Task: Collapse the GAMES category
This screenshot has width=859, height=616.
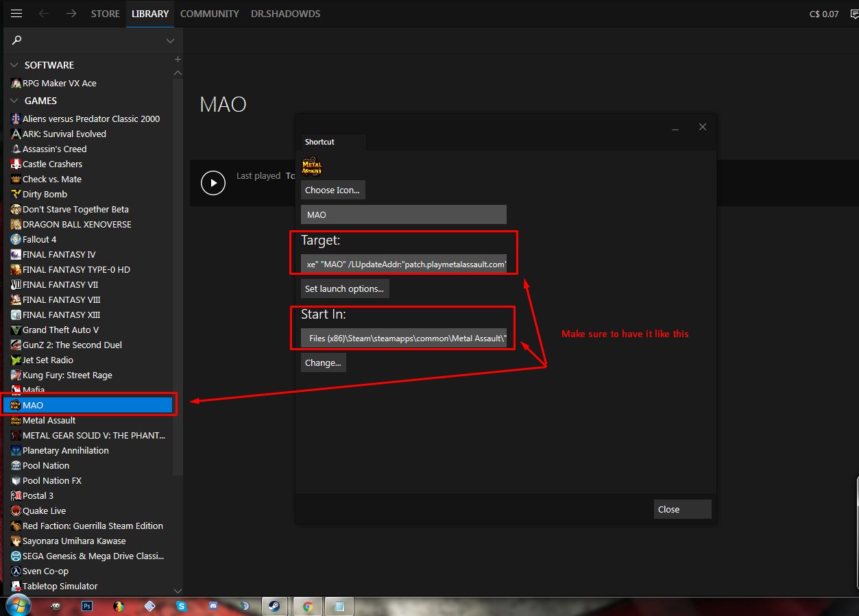Action: click(x=14, y=101)
